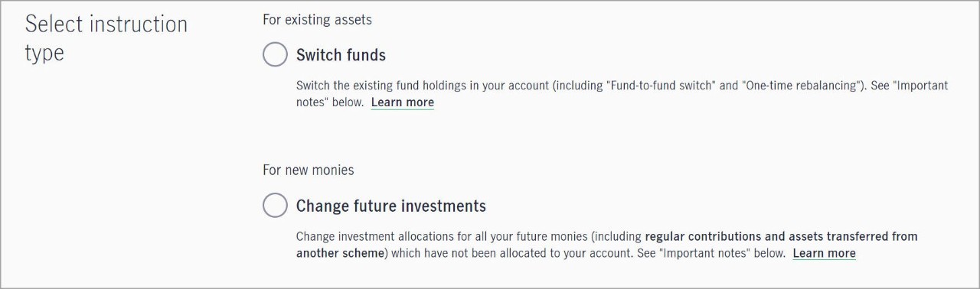Click the For new monies subheading
This screenshot has height=289, width=980.
point(309,170)
